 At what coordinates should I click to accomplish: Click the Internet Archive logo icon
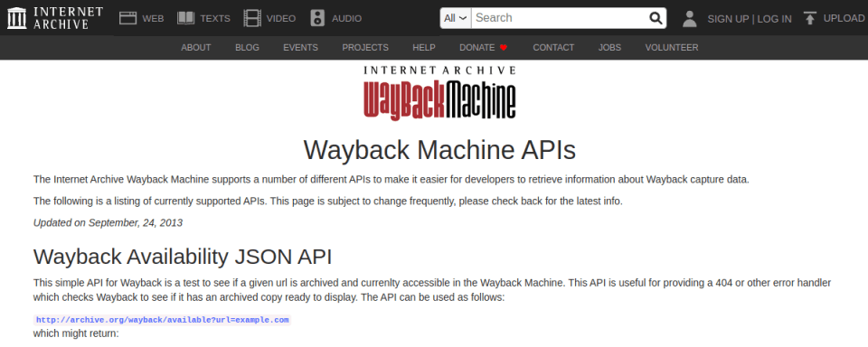16,18
